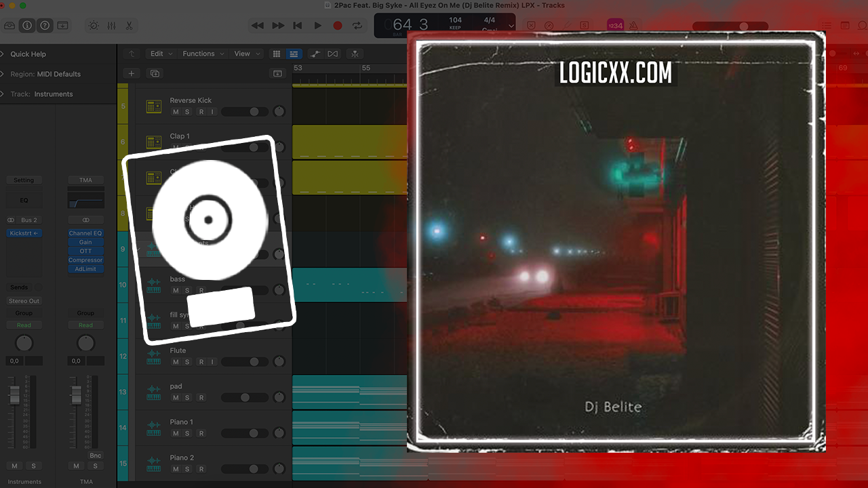Solo the pad track
Image resolution: width=868 pixels, height=488 pixels.
point(187,398)
